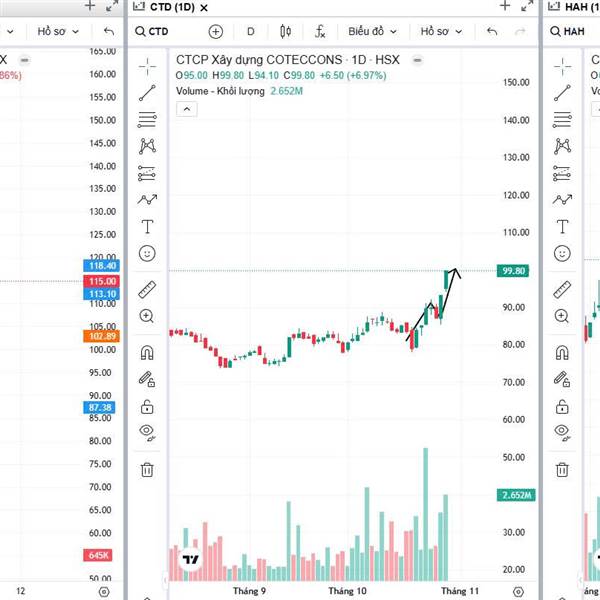
Task: Expand the Hồ sơ dropdown in CTD panel
Action: point(440,31)
